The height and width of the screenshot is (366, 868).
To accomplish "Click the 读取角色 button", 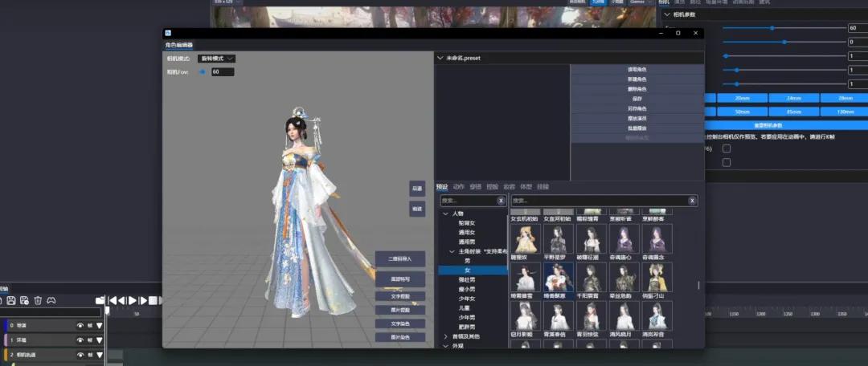I will tap(637, 70).
